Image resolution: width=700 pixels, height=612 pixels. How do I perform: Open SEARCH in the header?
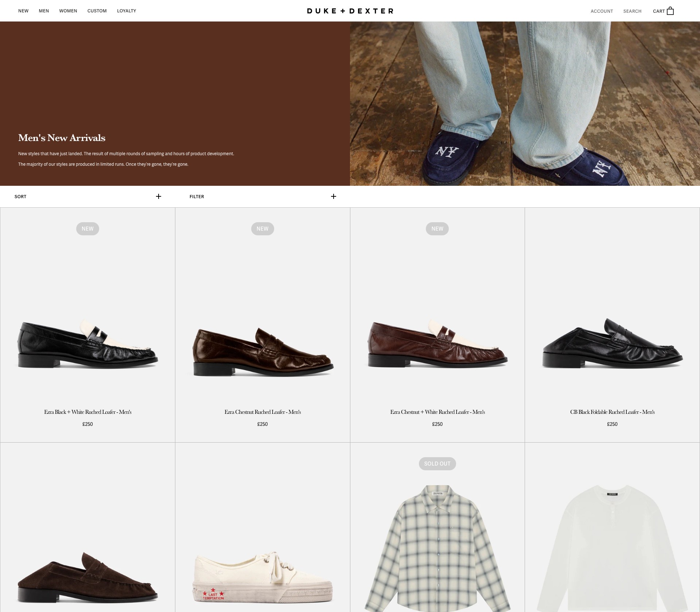632,11
